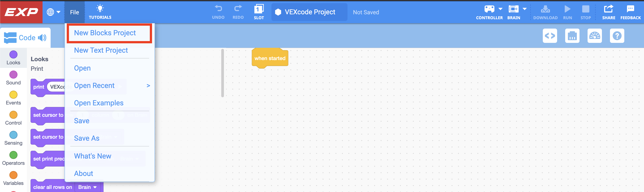Click the Share button
This screenshot has width=644, height=192.
click(x=608, y=11)
